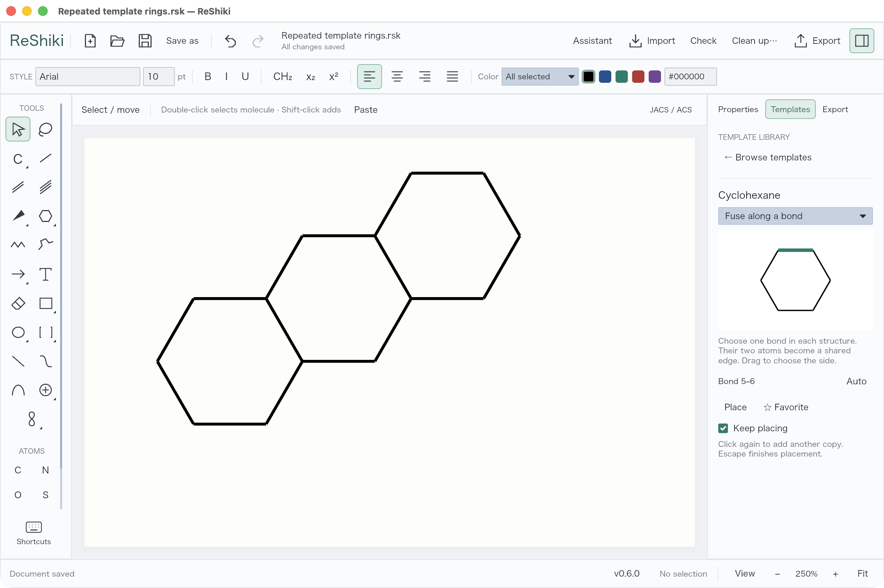Expand the Clean up menu
Screen dimensions: 884x588
pos(754,40)
